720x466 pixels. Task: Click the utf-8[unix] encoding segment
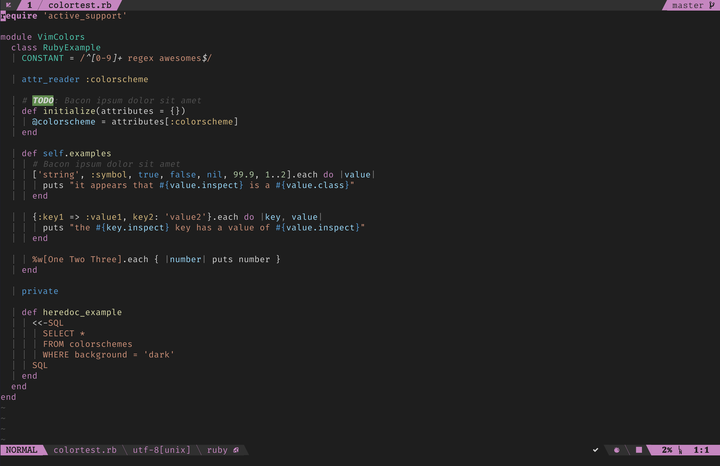[162, 450]
